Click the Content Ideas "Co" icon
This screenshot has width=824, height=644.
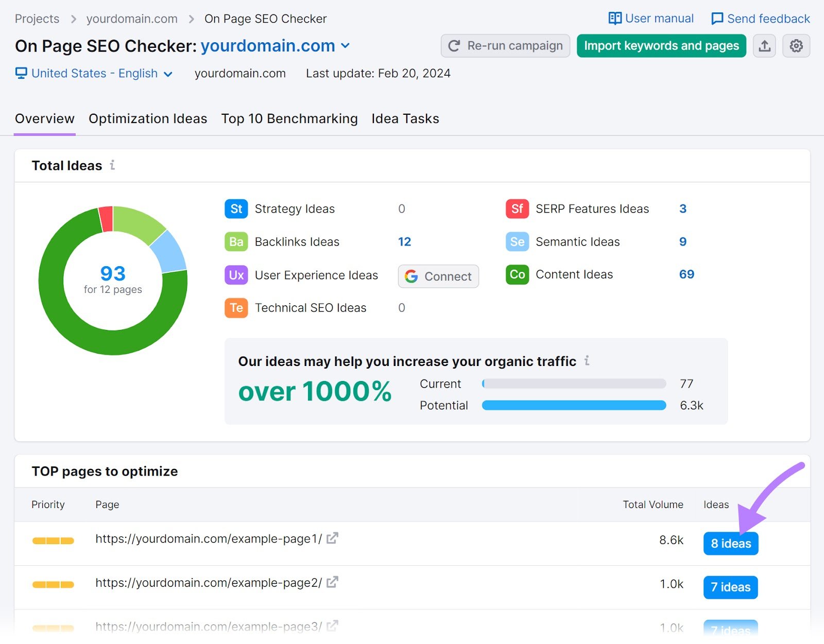pos(517,274)
